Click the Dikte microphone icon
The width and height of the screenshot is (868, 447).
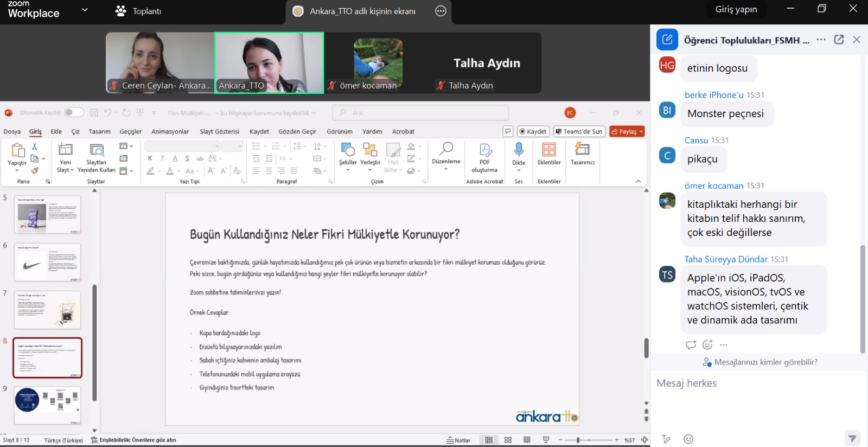tap(519, 150)
